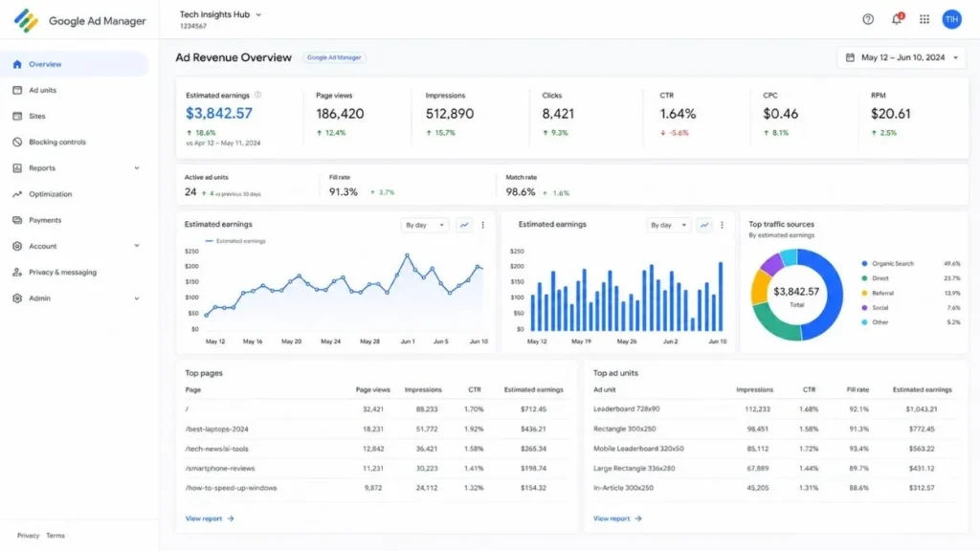Viewport: 980px width, 551px height.
Task: Click the Organic Search legend color dot
Action: pos(864,264)
